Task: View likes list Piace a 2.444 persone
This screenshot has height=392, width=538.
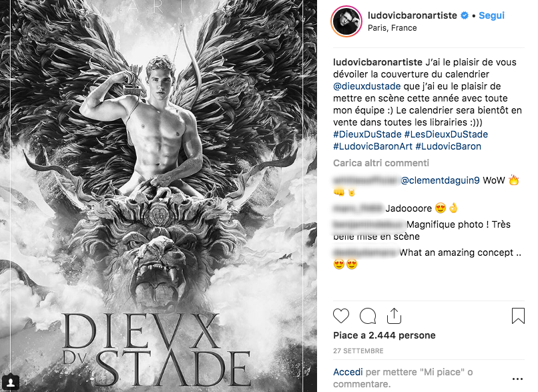Action: [384, 335]
